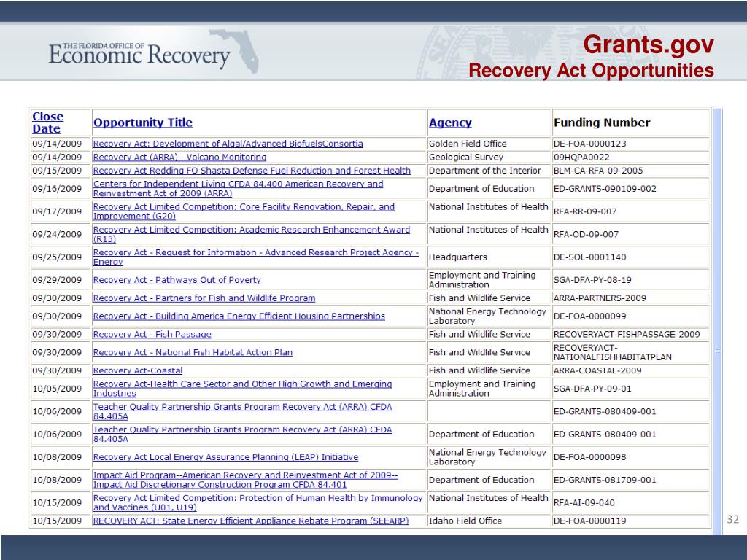Click the Recovery Act Opportunities subtitle

click(x=591, y=71)
